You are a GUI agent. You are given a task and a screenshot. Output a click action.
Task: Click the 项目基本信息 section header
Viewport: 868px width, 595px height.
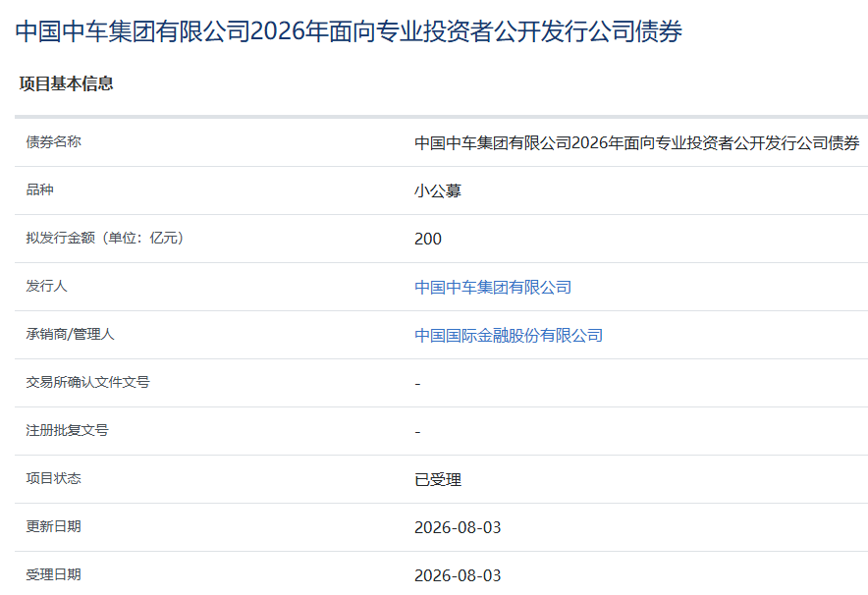tap(67, 83)
